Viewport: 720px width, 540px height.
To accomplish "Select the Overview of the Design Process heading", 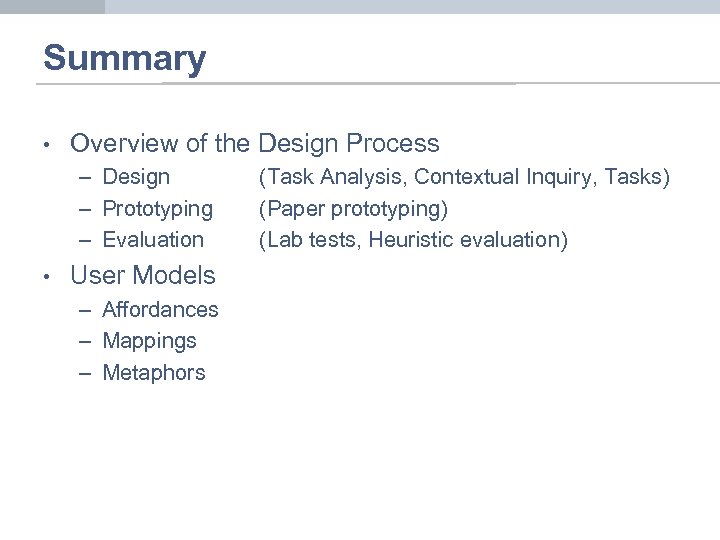I will tap(254, 144).
